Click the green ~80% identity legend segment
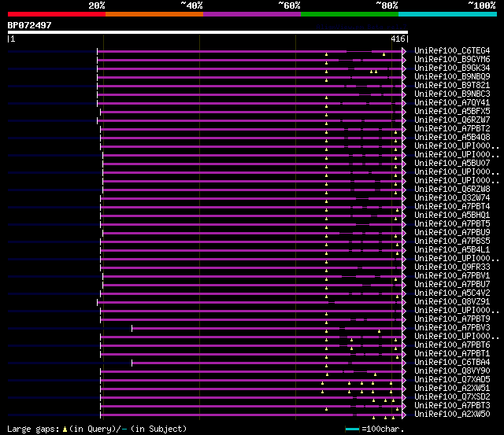504x435 pixels. (350, 14)
